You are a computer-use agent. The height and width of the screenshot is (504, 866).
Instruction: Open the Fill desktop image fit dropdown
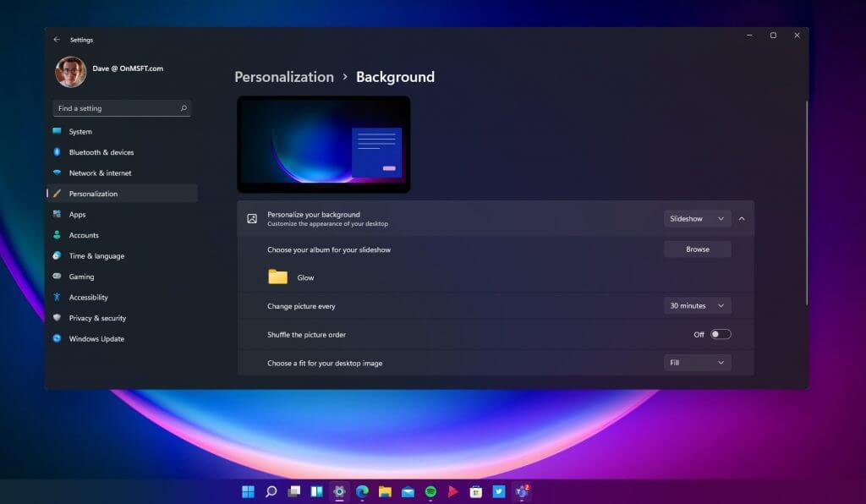[x=696, y=362]
